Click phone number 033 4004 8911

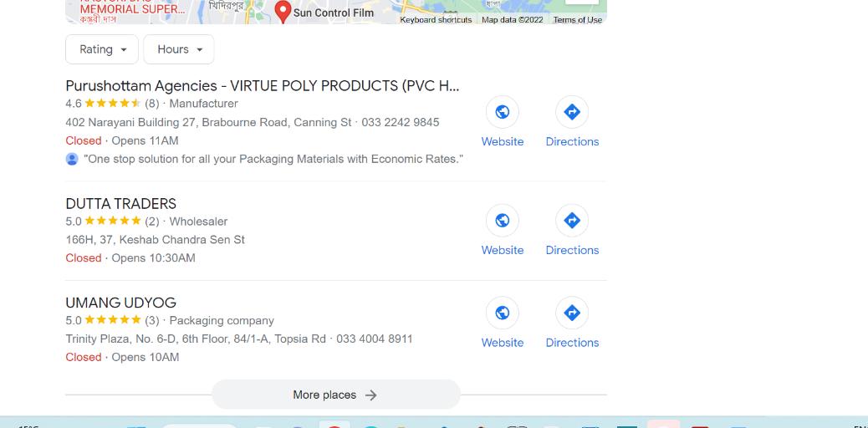375,339
